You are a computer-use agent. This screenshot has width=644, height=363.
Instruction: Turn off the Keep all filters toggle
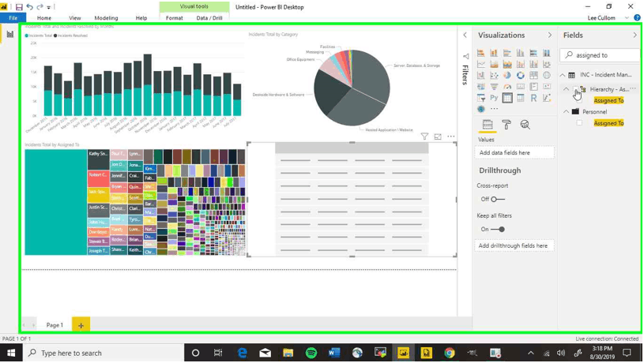pos(498,230)
